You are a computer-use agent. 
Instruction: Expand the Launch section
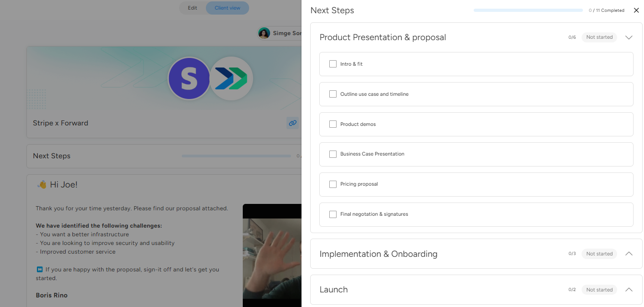pyautogui.click(x=629, y=290)
